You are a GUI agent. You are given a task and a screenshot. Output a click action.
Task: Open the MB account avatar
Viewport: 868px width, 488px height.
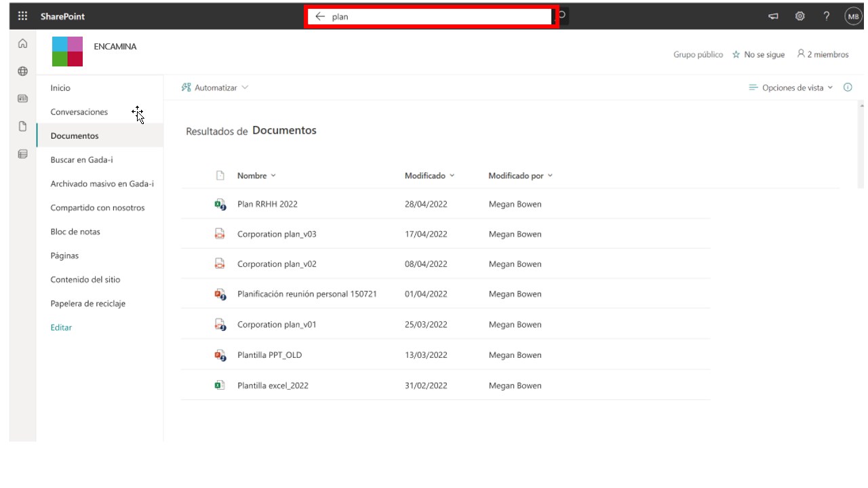point(852,16)
